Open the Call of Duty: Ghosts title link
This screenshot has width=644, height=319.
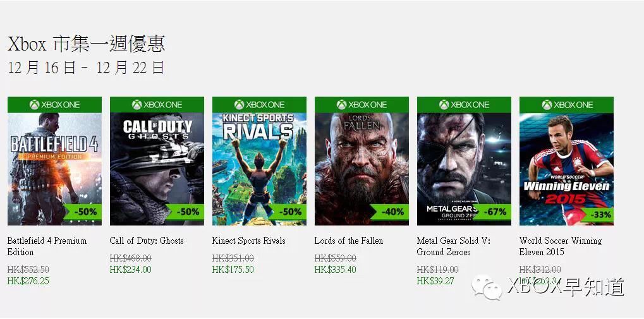pyautogui.click(x=147, y=241)
